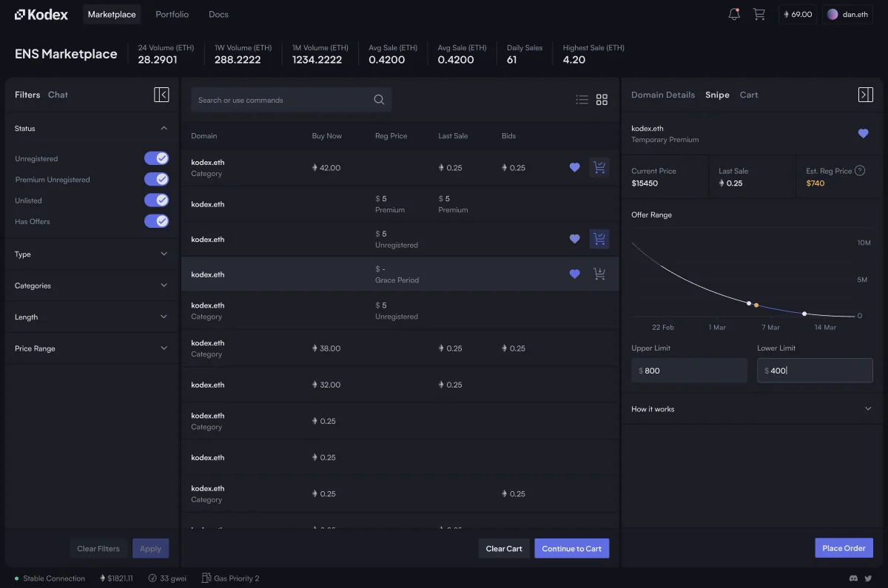888x588 pixels.
Task: Select the Filters tab
Action: click(27, 95)
